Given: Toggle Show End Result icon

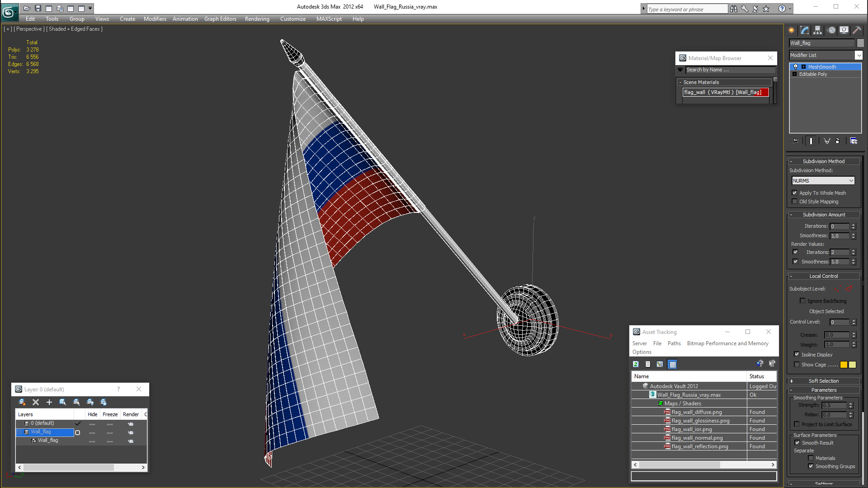Looking at the screenshot, I should tap(811, 141).
